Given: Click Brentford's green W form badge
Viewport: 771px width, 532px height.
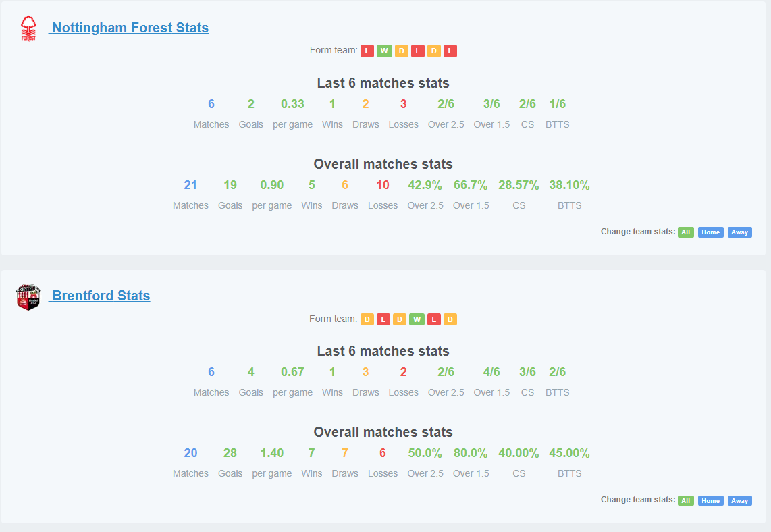Looking at the screenshot, I should pos(417,319).
